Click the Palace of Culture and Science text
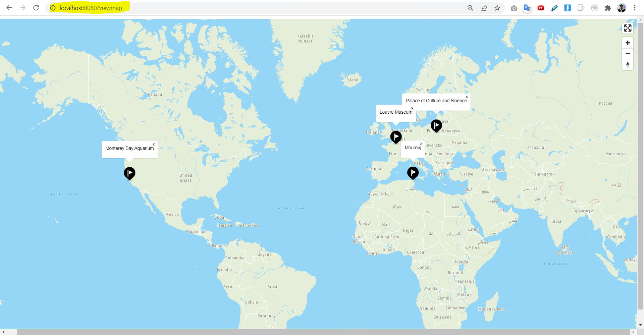This screenshot has width=644, height=335. [x=436, y=101]
